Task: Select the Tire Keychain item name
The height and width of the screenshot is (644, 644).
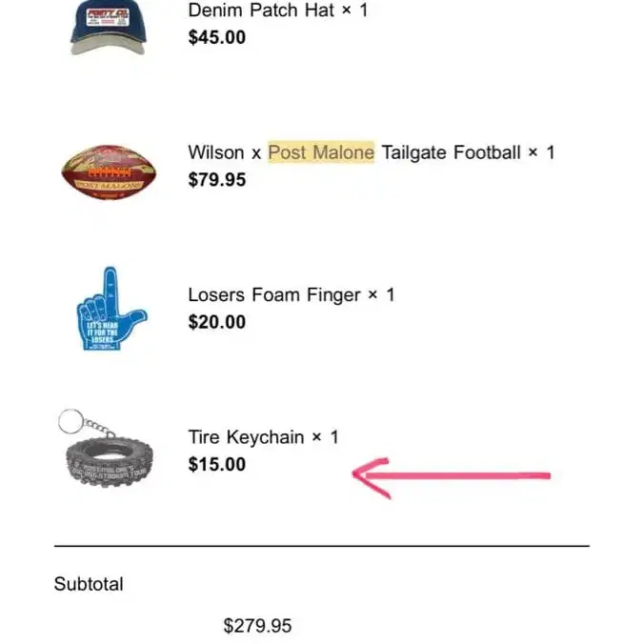Action: click(246, 437)
